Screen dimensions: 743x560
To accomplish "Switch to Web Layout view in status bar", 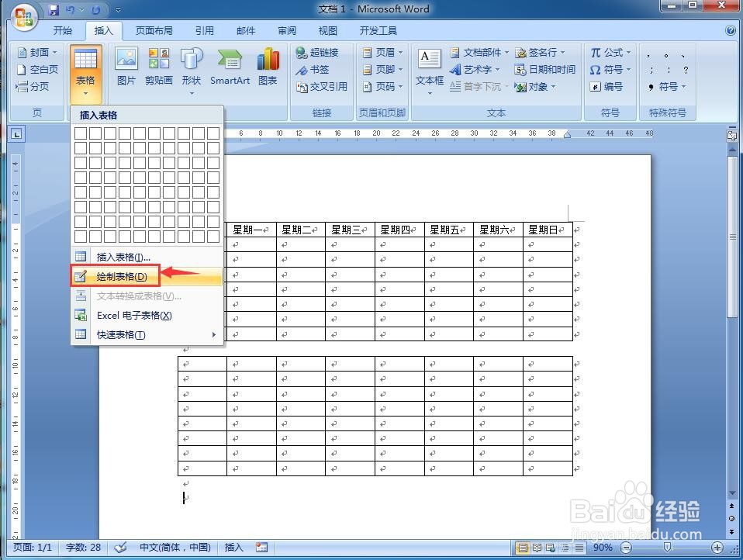I will 552,547.
